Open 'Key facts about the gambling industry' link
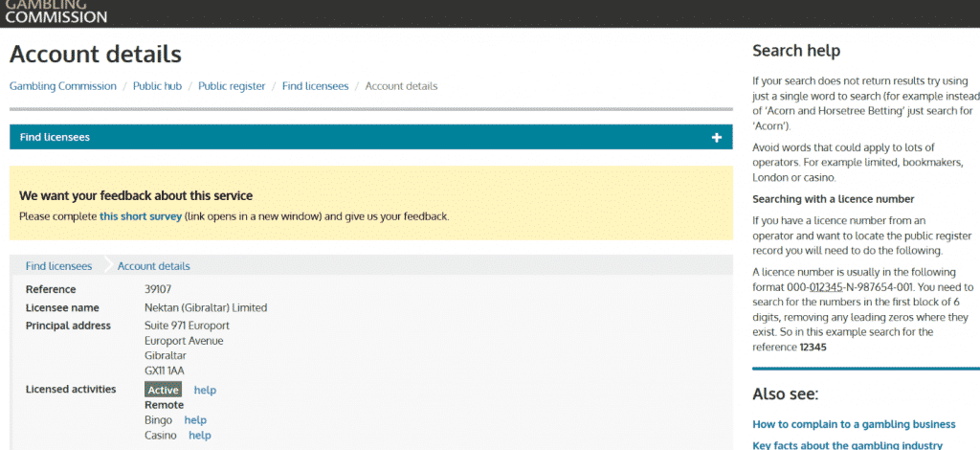 coord(847,445)
